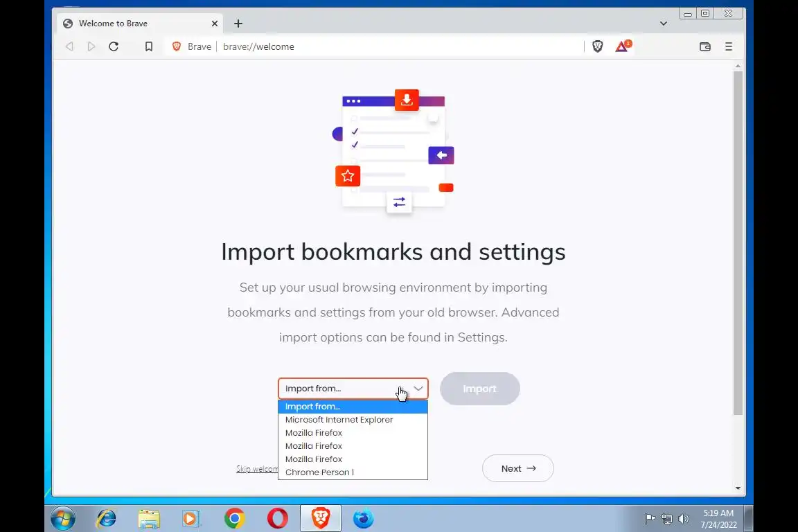Click the page scroll down arrow

[738, 488]
